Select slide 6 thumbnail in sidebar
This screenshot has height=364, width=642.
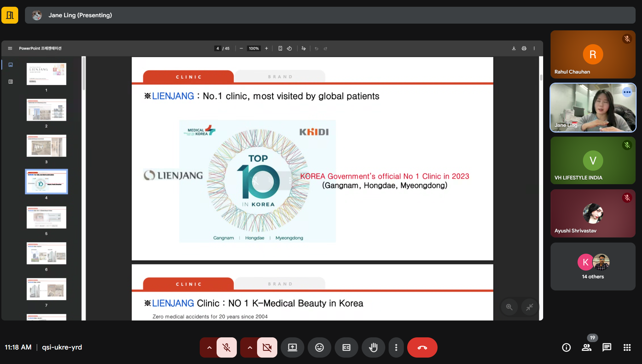click(47, 253)
